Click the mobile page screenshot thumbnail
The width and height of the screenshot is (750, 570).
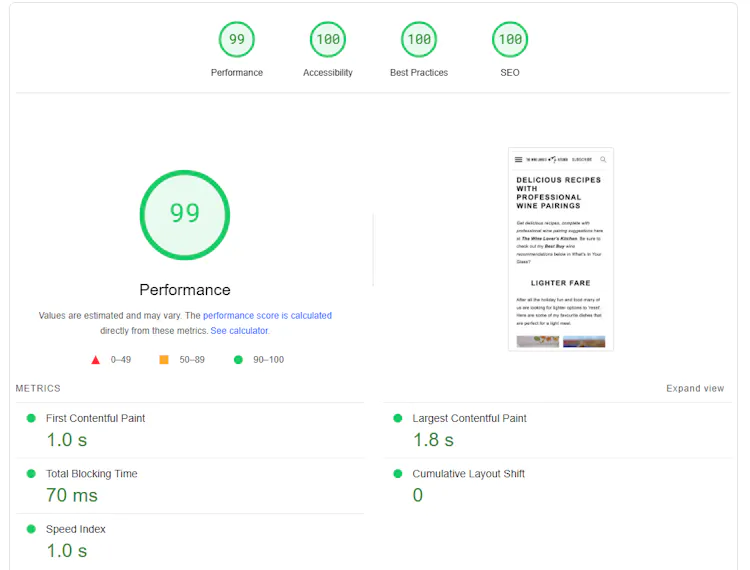click(x=561, y=249)
